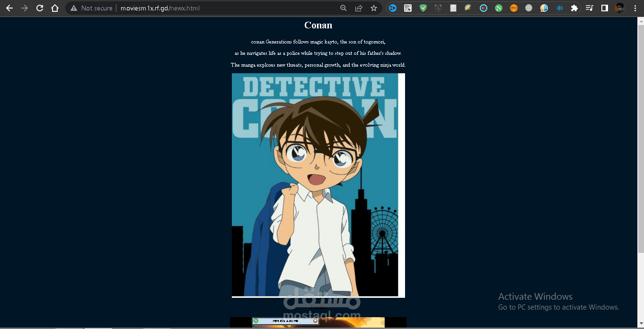Open Chrome's three-dot menu
The width and height of the screenshot is (644, 329).
point(635,8)
